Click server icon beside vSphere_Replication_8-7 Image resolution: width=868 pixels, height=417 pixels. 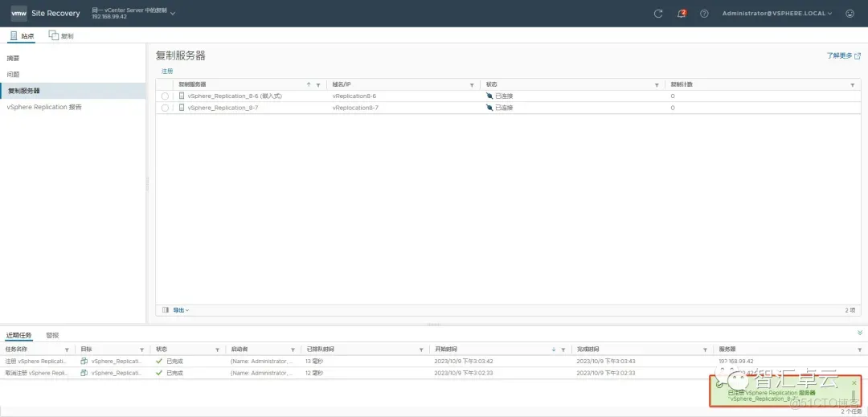182,108
